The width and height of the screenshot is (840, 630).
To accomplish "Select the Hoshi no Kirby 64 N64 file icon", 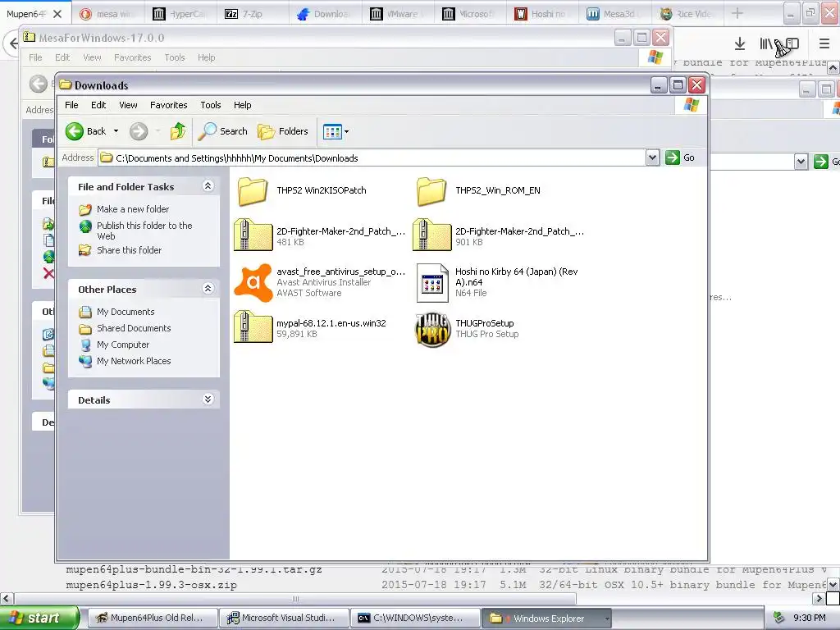I will point(432,283).
